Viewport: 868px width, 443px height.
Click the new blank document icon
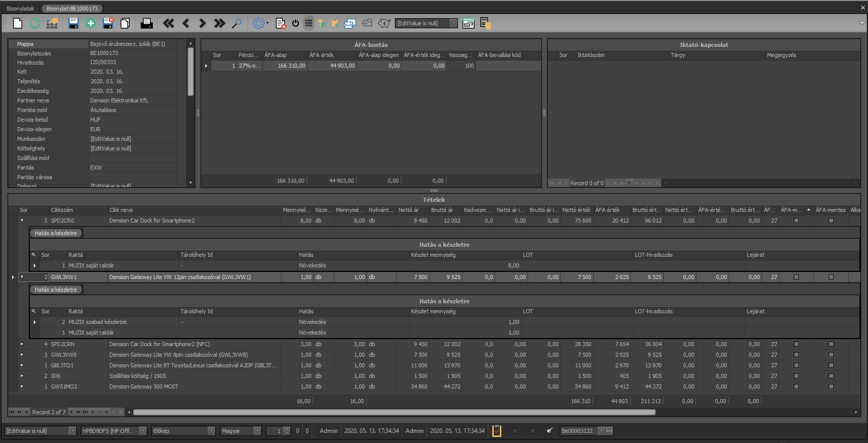[x=18, y=23]
